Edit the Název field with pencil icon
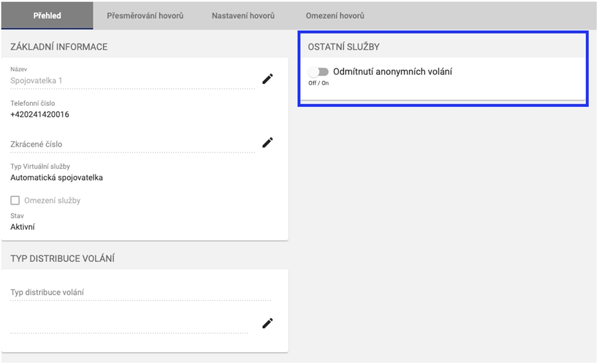This screenshot has height=364, width=598. [268, 79]
